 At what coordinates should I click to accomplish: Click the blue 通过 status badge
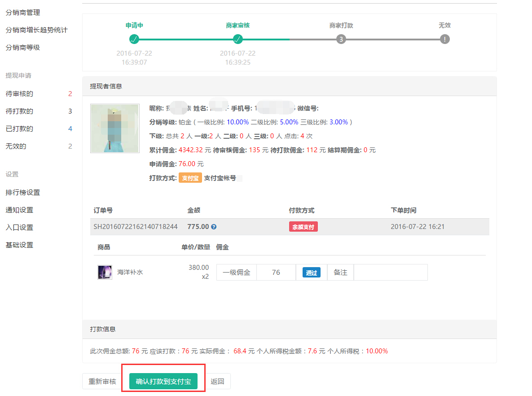311,273
